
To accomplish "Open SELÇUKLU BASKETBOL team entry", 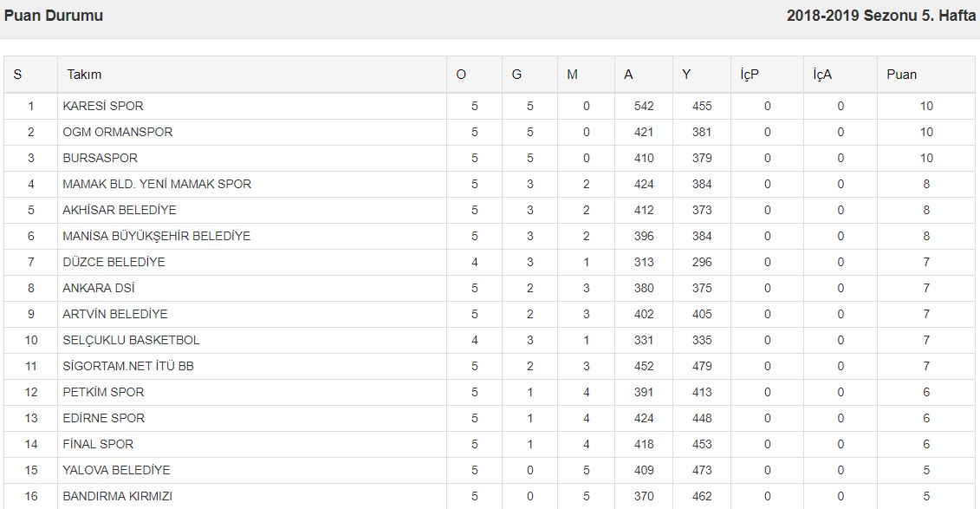I will [x=131, y=340].
